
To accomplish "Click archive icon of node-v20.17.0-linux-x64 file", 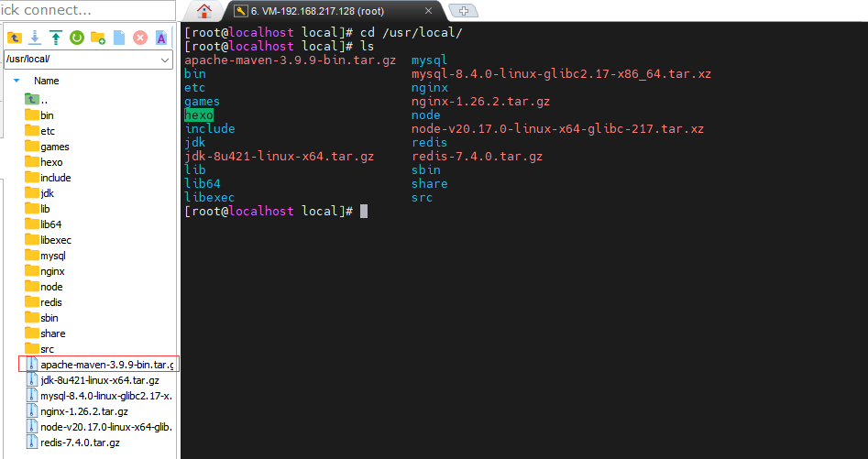I will (x=32, y=426).
